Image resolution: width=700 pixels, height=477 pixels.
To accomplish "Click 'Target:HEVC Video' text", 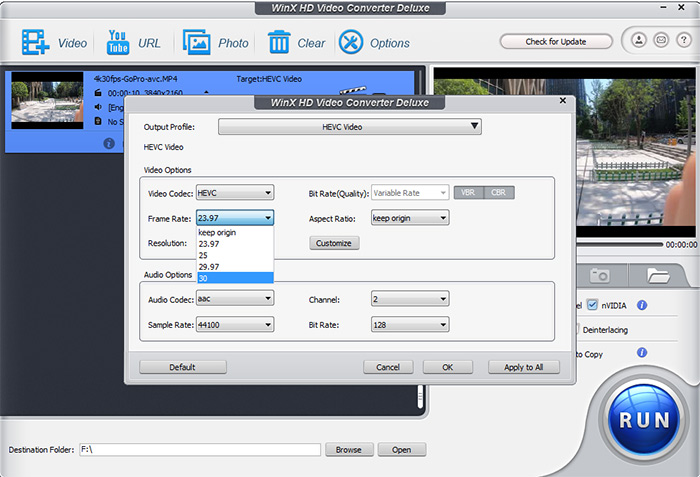I will (269, 79).
